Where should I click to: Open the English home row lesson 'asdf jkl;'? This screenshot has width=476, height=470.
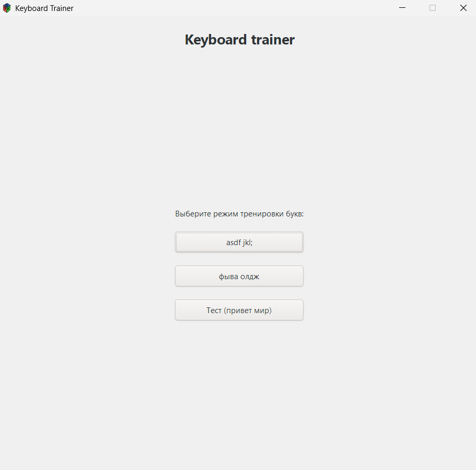[x=239, y=242]
